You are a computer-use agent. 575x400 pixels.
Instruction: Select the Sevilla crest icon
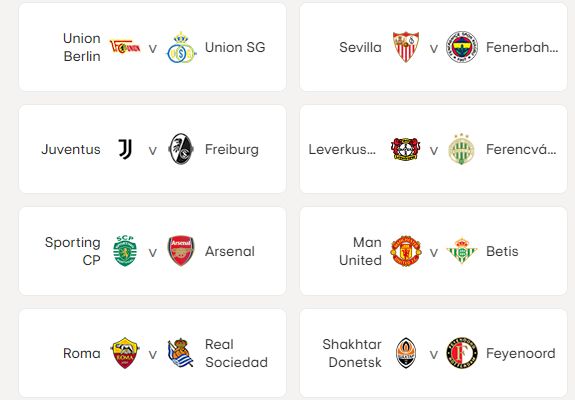coord(406,47)
